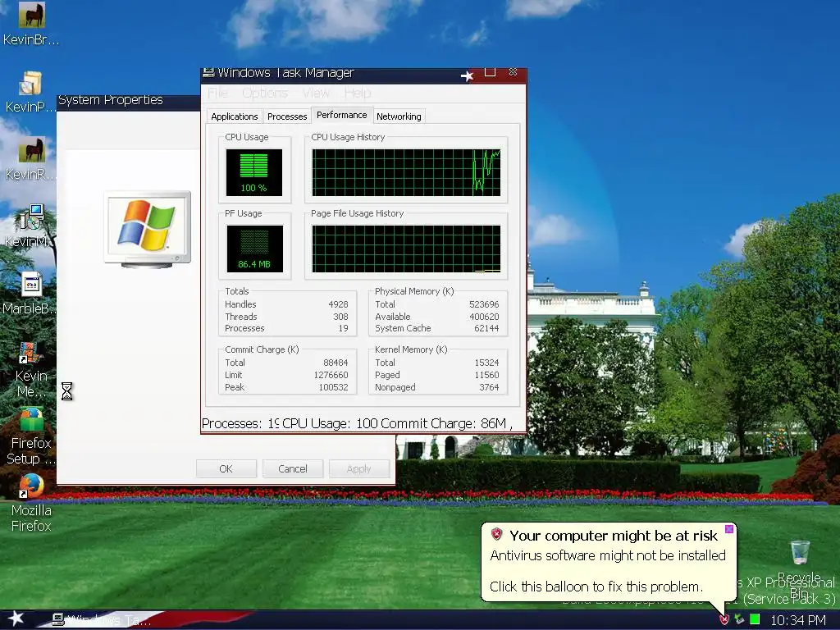Maximize the Task Manager window
The width and height of the screenshot is (840, 630).
pyautogui.click(x=490, y=72)
